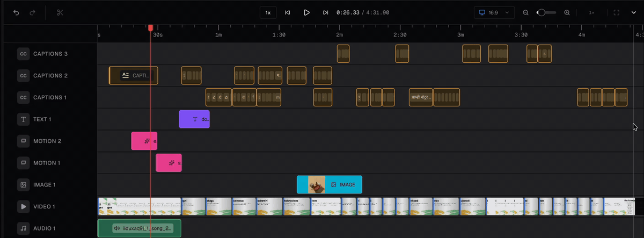Select the IMAGE clip thumbnail on timeline
The height and width of the screenshot is (238, 644).
click(317, 185)
